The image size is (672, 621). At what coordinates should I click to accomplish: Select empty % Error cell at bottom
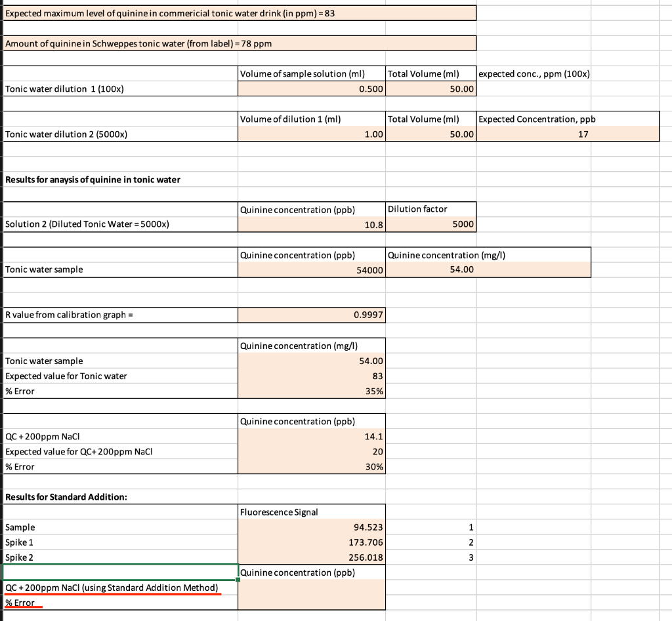click(x=312, y=603)
